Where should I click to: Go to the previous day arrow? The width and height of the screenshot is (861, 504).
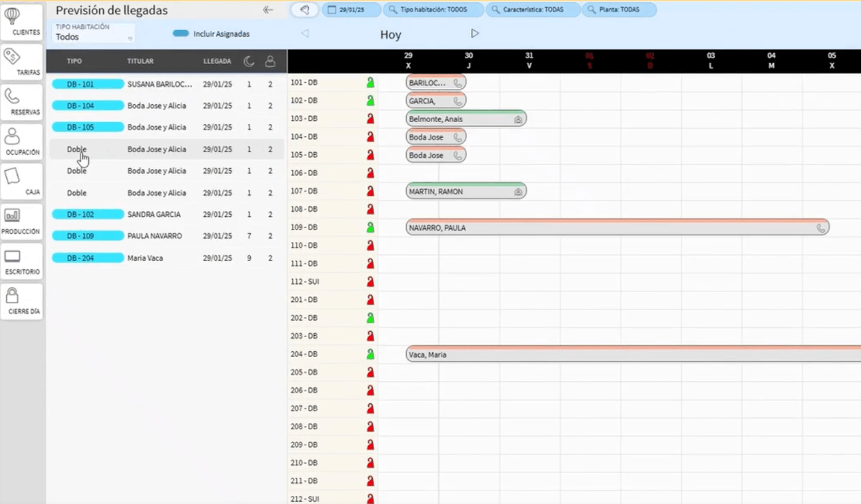(x=305, y=33)
